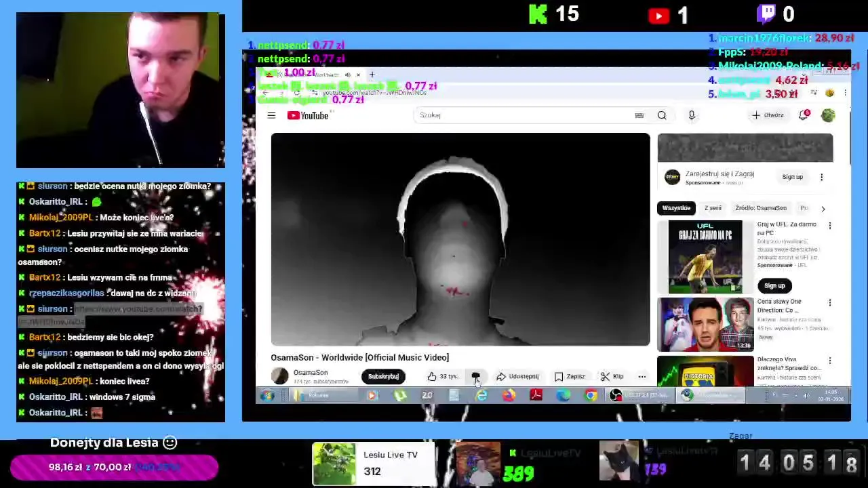Open the taskbar clock and date
Screen dimensions: 868x488
831,395
